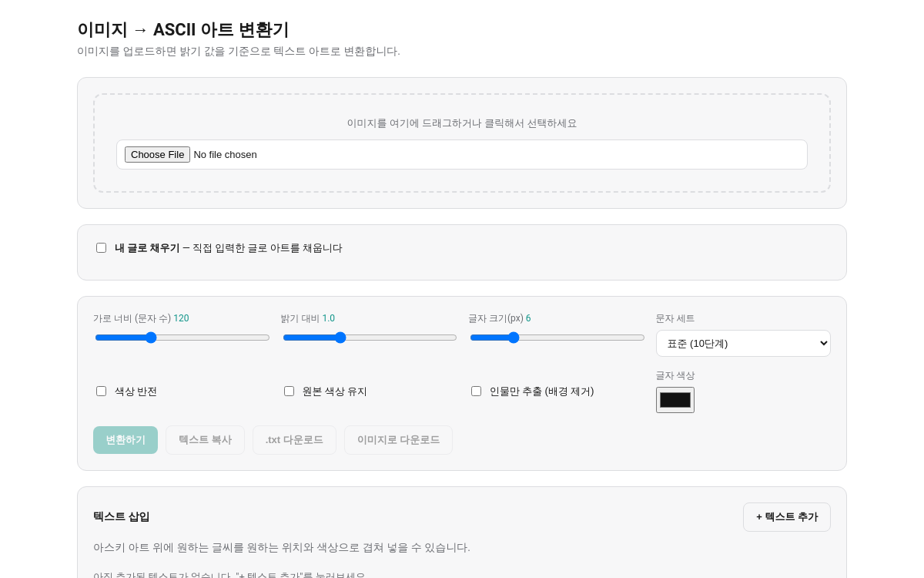Open the 문자 세트 dropdown
This screenshot has width=924, height=578.
point(743,343)
